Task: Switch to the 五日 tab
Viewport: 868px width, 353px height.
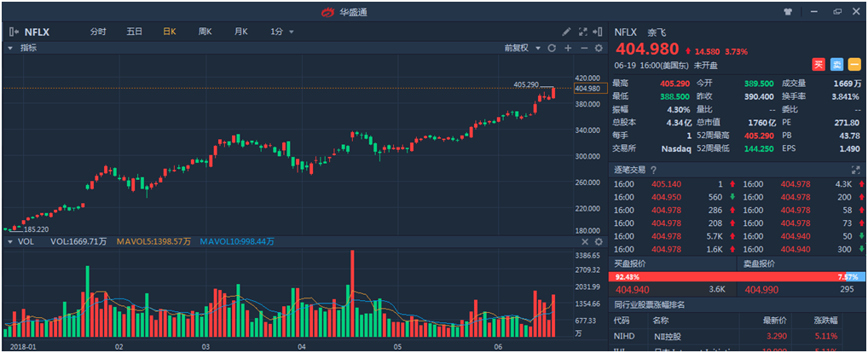Action: (135, 32)
